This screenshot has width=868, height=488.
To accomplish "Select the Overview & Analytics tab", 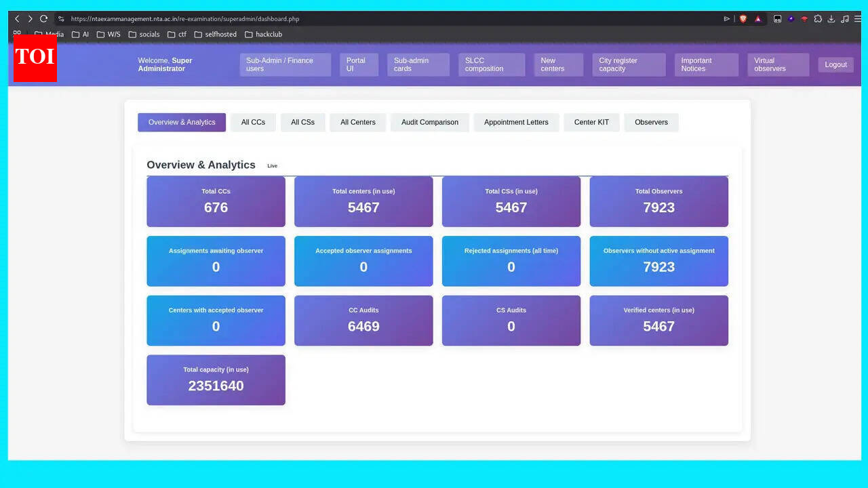I will [182, 122].
